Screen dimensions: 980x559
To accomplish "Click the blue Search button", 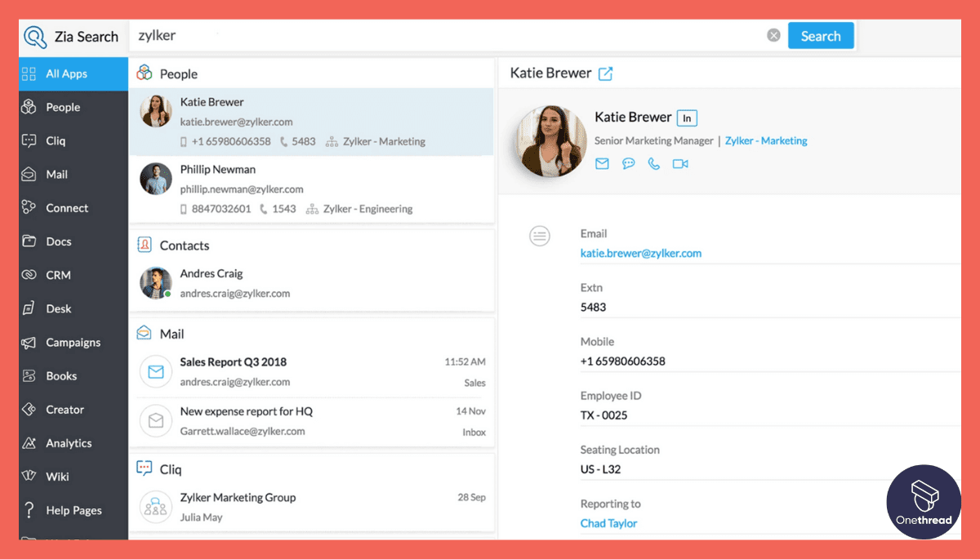I will pos(821,35).
